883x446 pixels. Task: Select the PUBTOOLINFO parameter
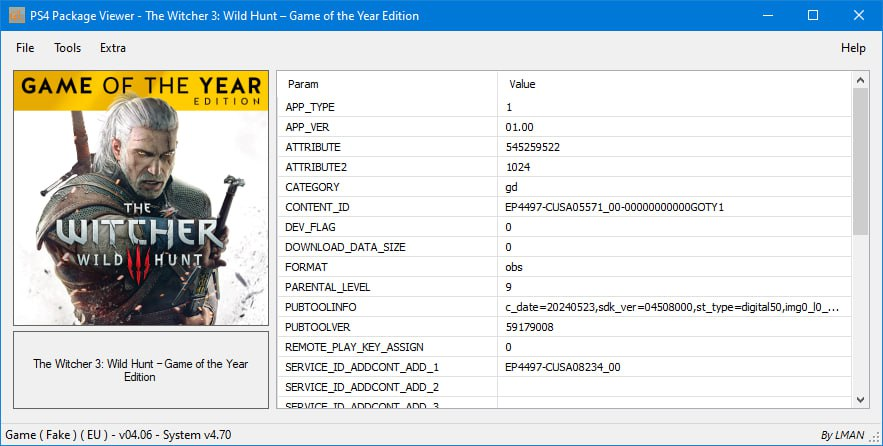pyautogui.click(x=320, y=307)
